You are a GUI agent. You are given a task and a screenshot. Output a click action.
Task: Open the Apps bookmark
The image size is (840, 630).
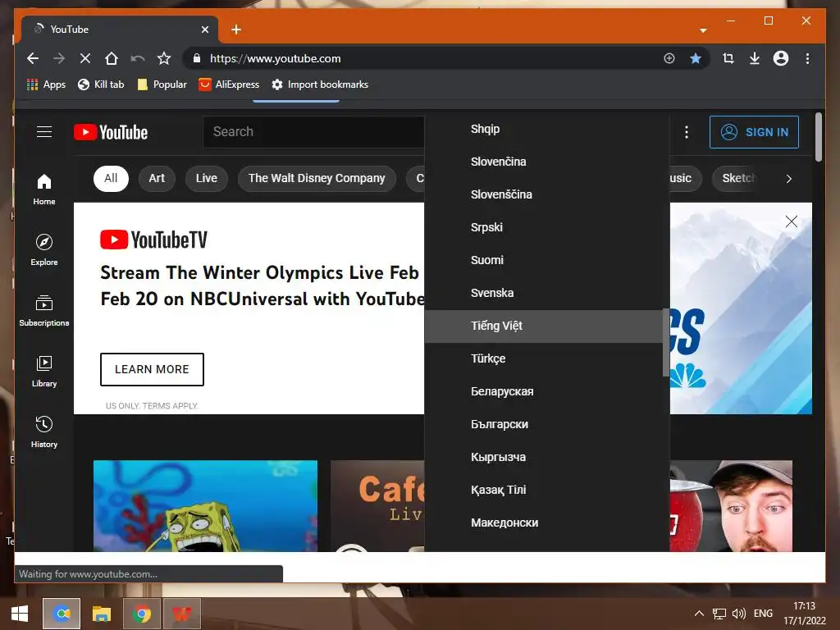click(46, 84)
